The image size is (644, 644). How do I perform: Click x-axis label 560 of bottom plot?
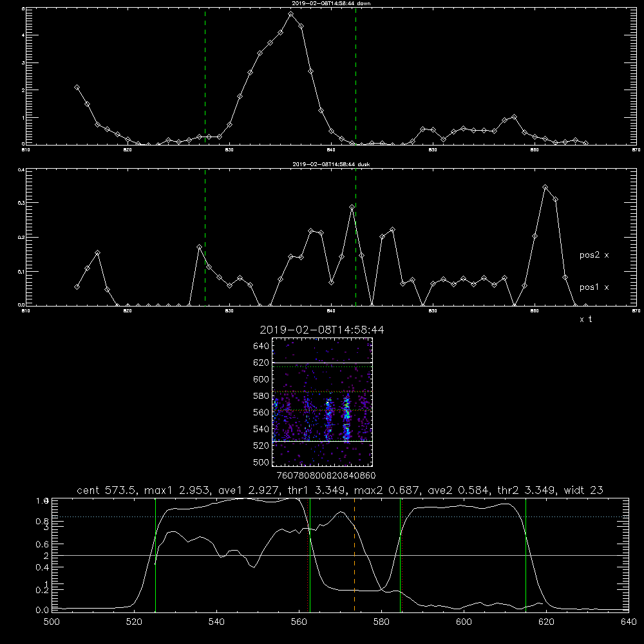tap(299, 622)
